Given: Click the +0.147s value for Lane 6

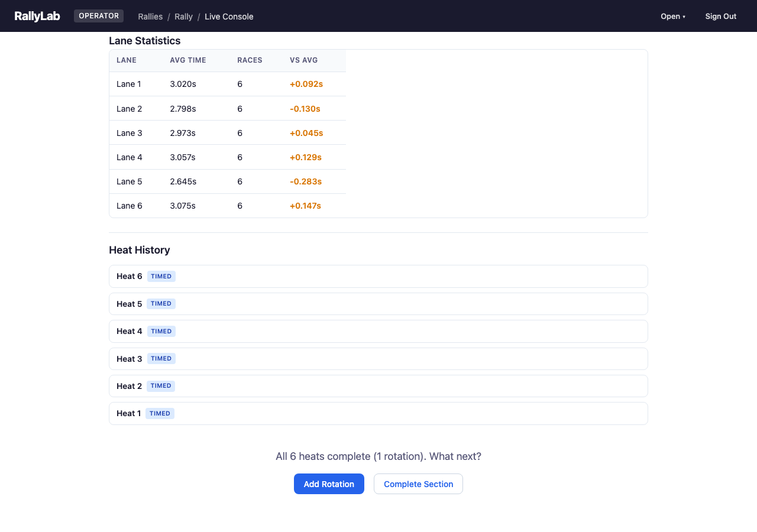Looking at the screenshot, I should pos(306,206).
